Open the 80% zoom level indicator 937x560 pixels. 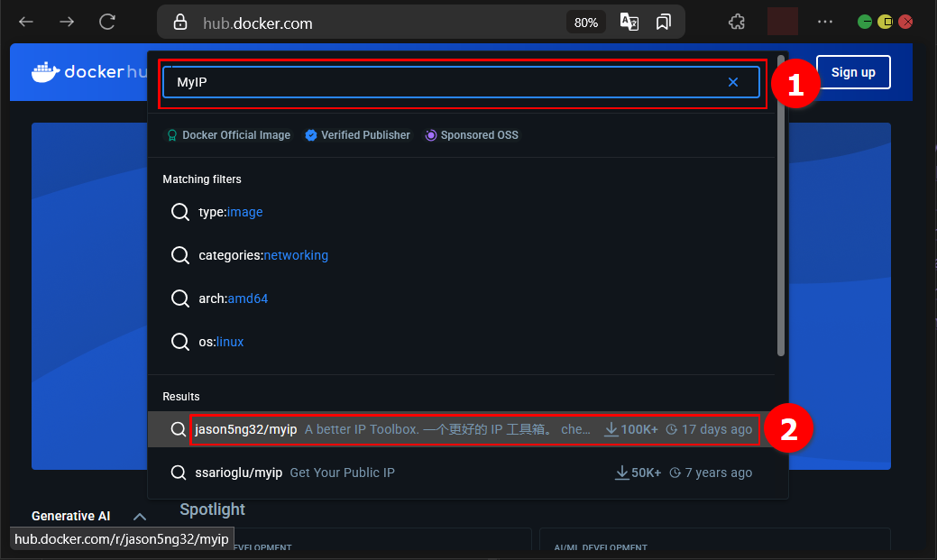[585, 23]
